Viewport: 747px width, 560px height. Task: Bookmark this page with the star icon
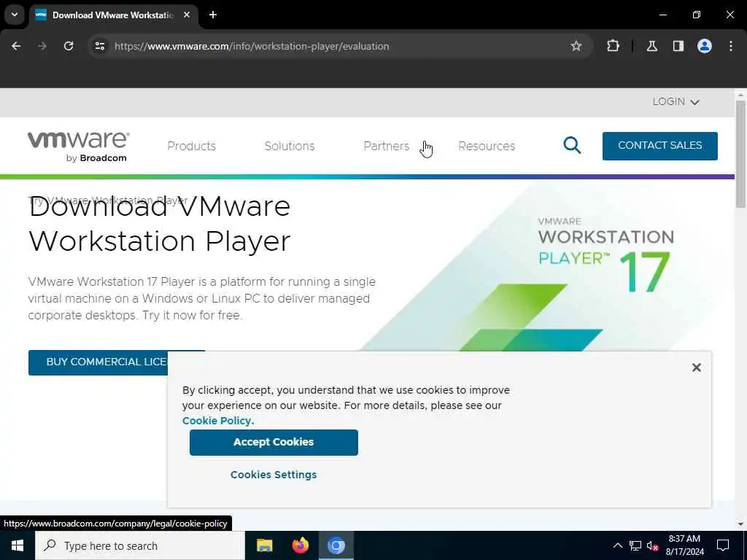[x=576, y=46]
